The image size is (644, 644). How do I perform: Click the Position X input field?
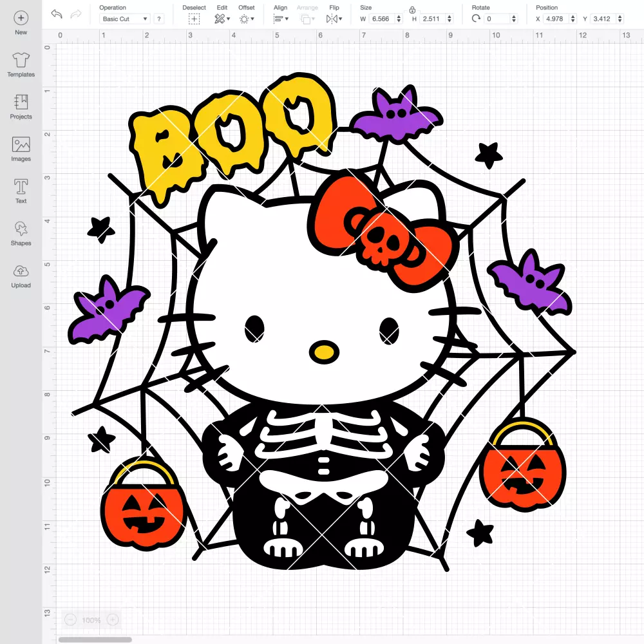556,19
